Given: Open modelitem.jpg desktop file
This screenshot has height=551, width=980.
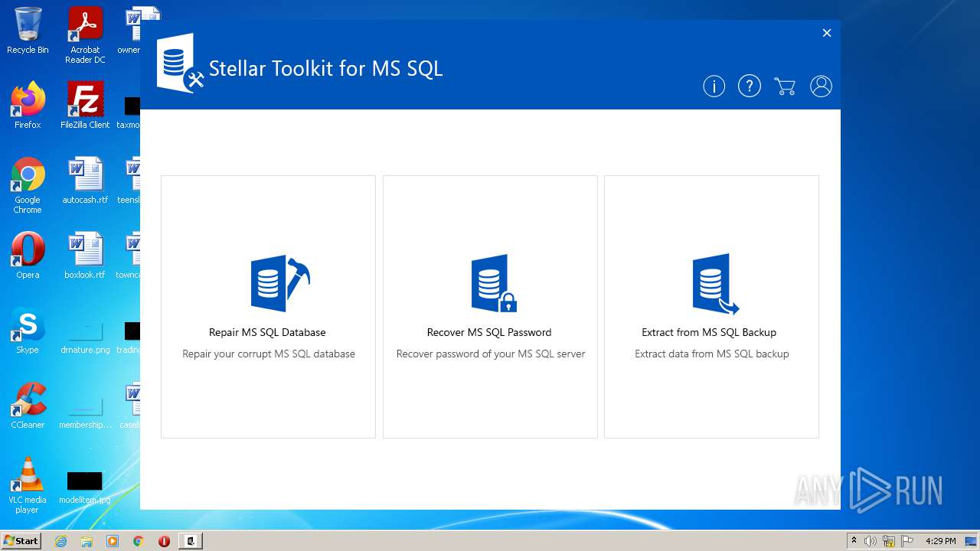Looking at the screenshot, I should 85,488.
